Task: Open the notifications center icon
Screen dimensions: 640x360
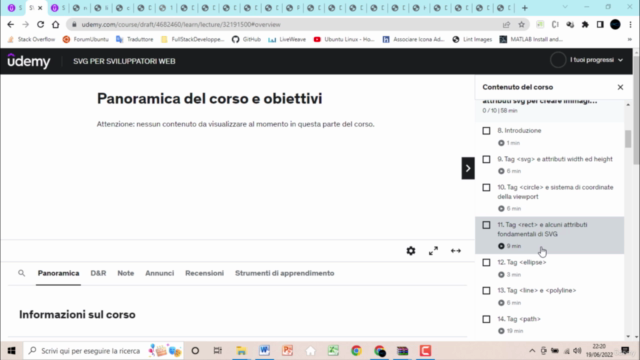Action: tap(625, 351)
